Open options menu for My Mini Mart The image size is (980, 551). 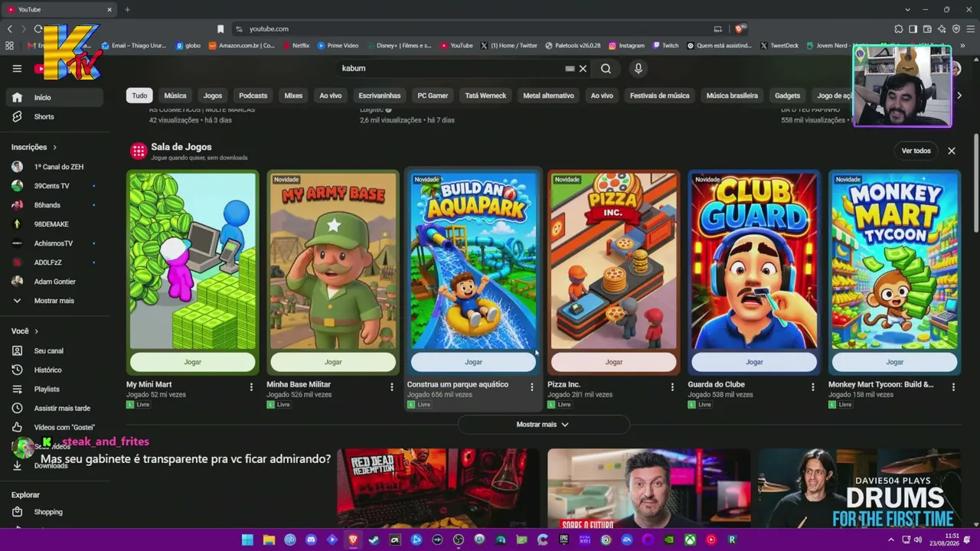[251, 387]
